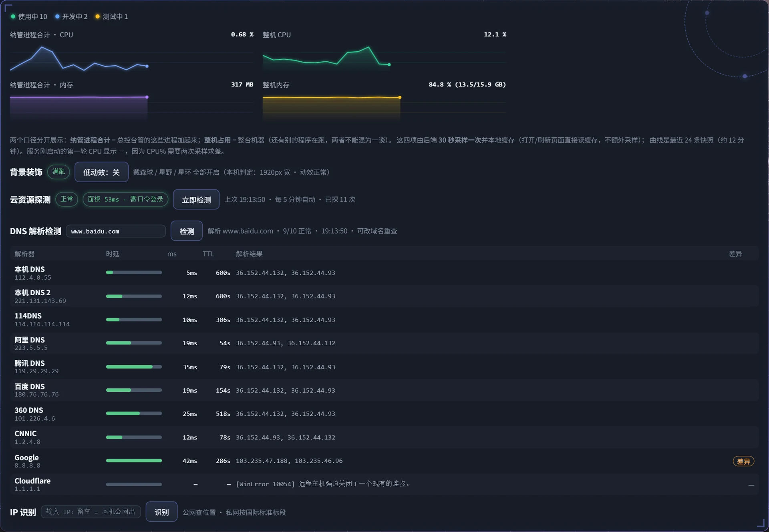Click the 317 MB memory value

pos(242,85)
